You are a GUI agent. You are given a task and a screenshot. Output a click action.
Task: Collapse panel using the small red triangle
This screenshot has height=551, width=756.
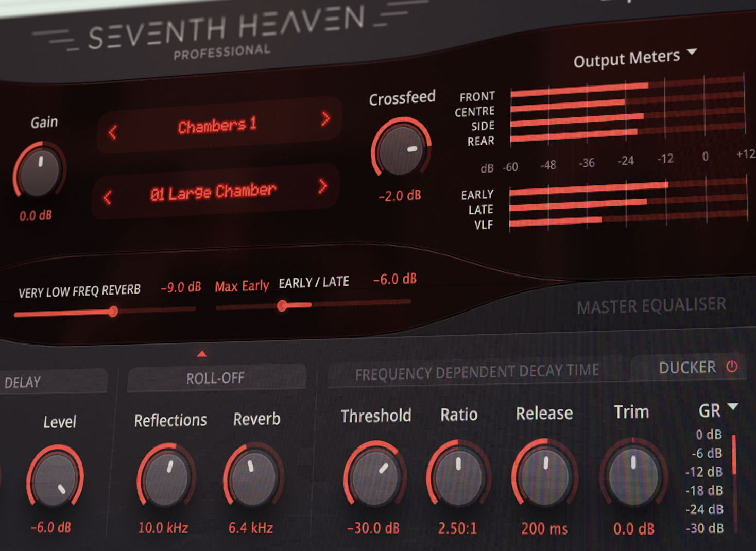(x=202, y=354)
